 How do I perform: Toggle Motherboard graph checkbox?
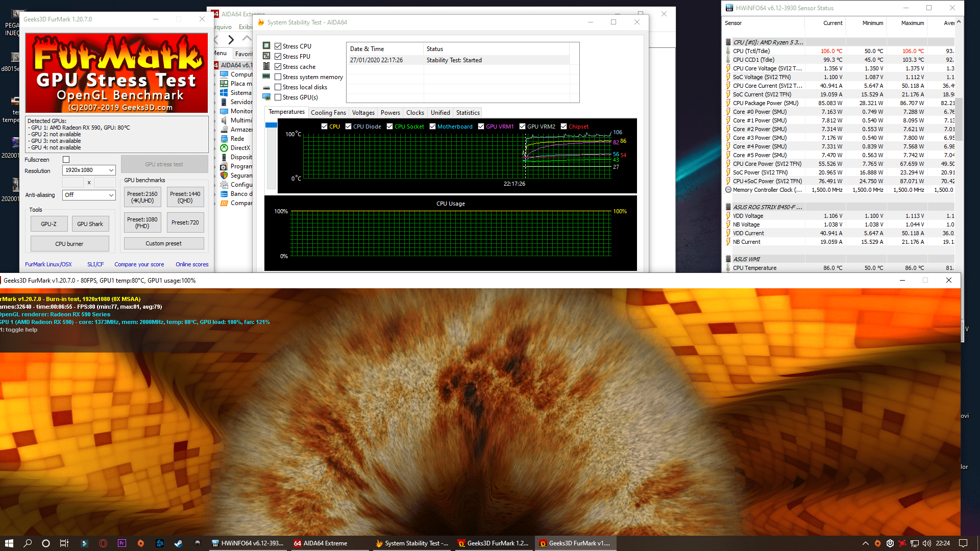[x=432, y=127]
